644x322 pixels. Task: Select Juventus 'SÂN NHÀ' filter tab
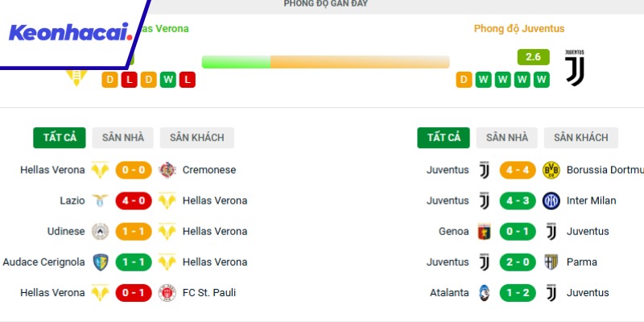507,138
